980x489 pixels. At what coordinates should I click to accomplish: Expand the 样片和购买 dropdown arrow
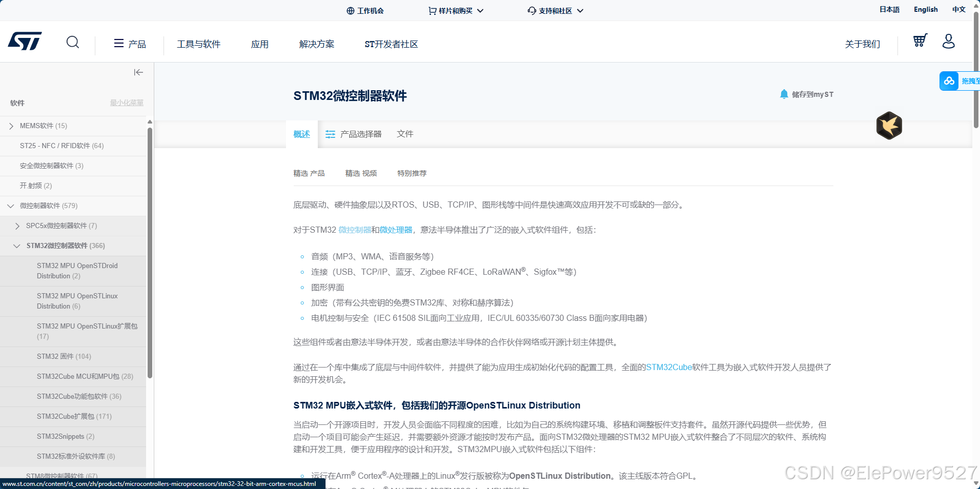coord(480,11)
